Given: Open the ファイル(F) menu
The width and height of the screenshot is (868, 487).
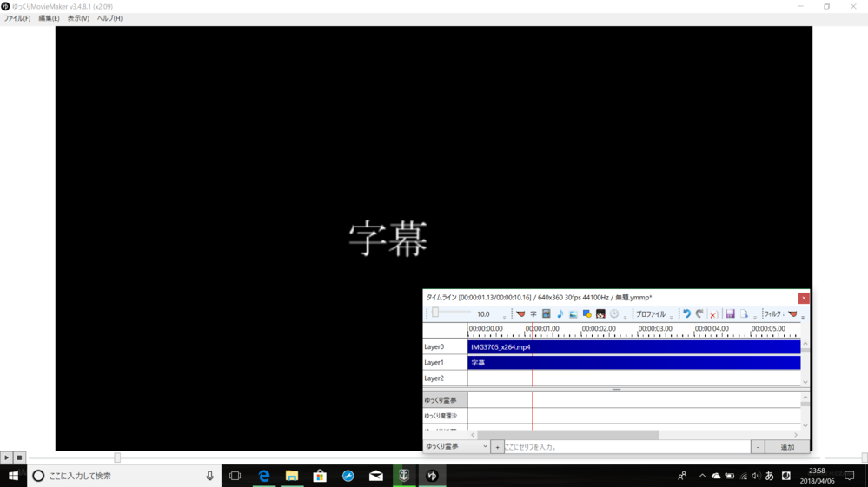Looking at the screenshot, I should tap(17, 18).
